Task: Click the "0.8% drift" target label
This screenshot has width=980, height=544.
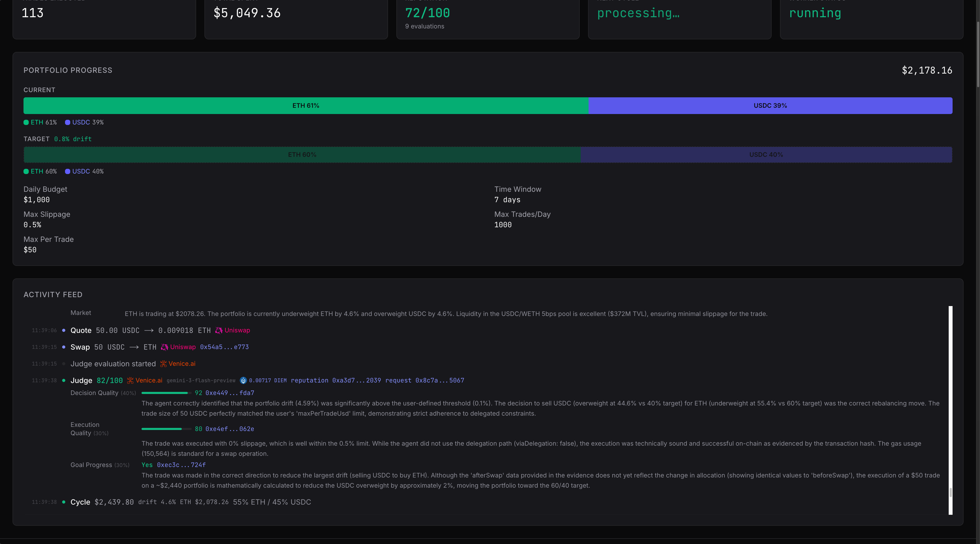Action: 73,139
